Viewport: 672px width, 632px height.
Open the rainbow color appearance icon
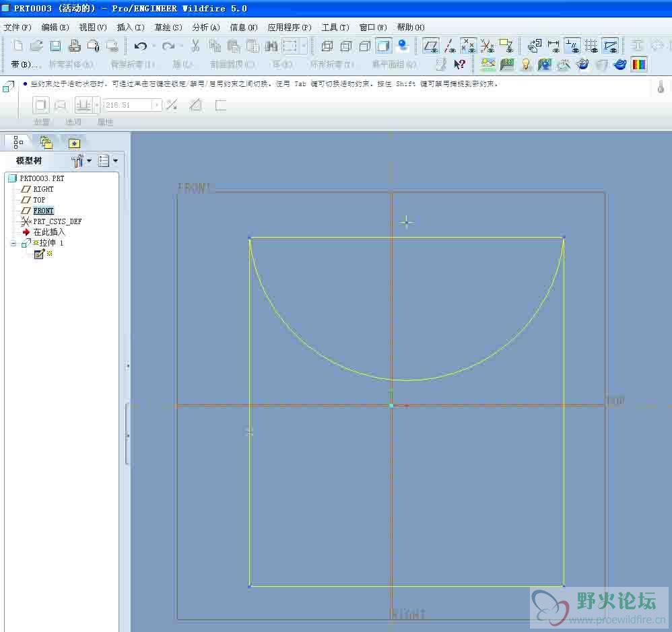(639, 64)
